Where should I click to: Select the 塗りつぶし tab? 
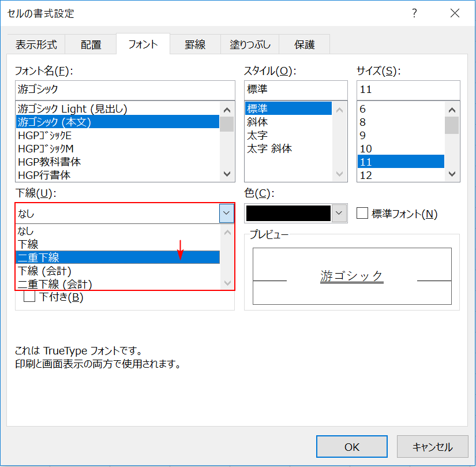[250, 44]
